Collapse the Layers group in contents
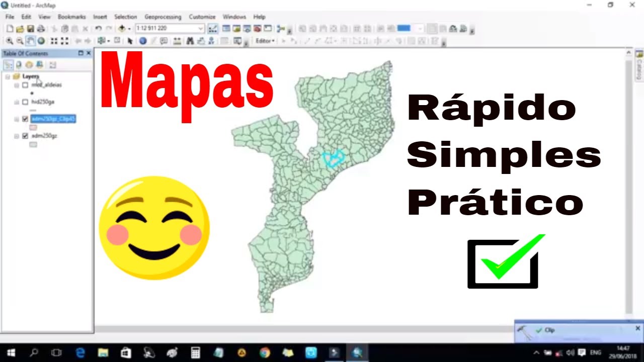The height and width of the screenshot is (362, 644). pyautogui.click(x=8, y=76)
